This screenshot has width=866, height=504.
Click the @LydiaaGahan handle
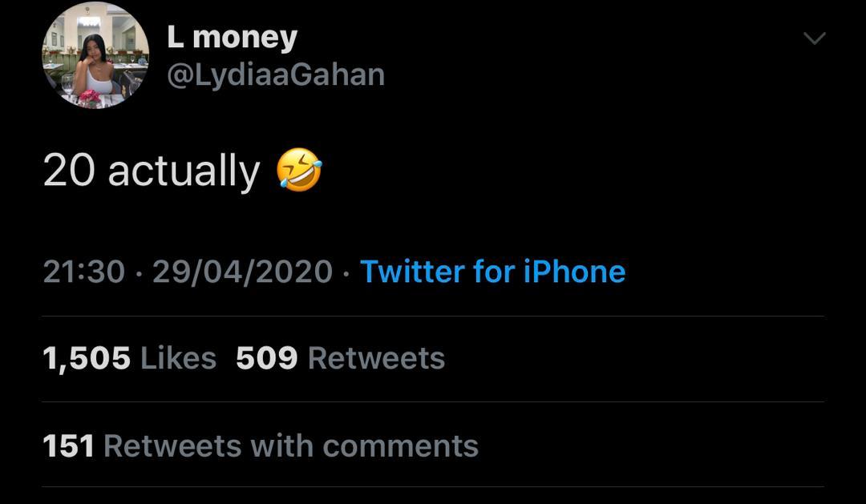pos(276,75)
